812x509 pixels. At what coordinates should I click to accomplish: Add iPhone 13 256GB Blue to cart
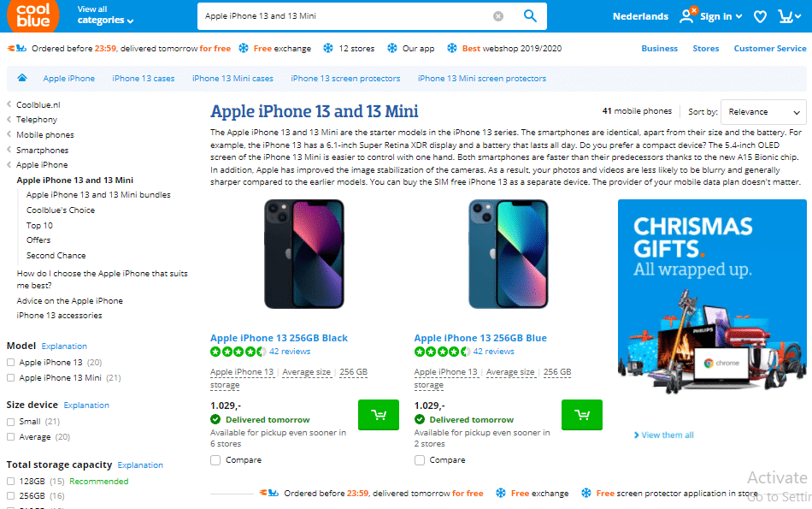(x=582, y=415)
